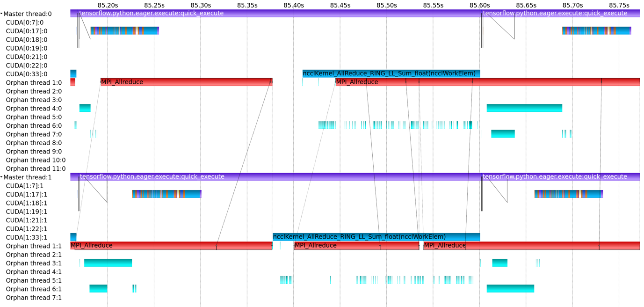Viewport: 644px width, 307px height.
Task: Select second quick_execute bar on Master thread:1
Action: [560, 177]
